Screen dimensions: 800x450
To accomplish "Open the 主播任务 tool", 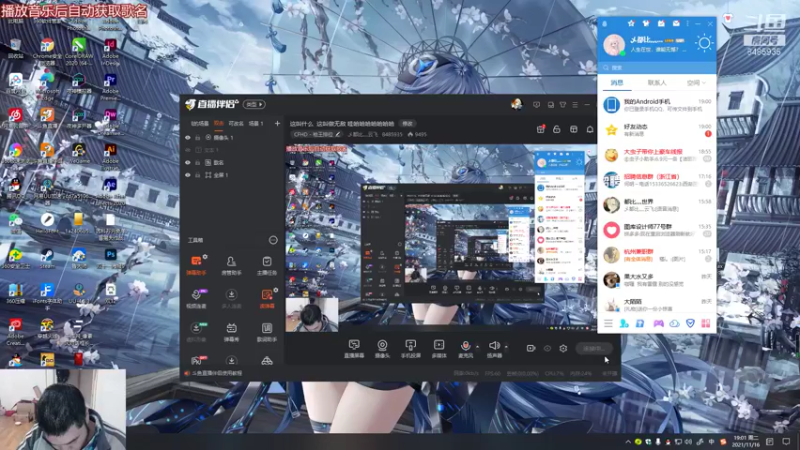I will pyautogui.click(x=267, y=265).
